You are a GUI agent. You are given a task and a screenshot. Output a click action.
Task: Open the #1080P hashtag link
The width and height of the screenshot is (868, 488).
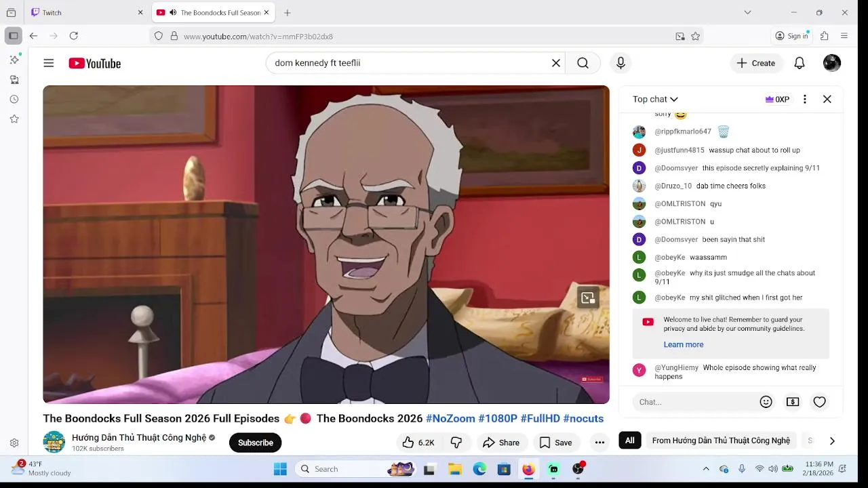tap(498, 418)
